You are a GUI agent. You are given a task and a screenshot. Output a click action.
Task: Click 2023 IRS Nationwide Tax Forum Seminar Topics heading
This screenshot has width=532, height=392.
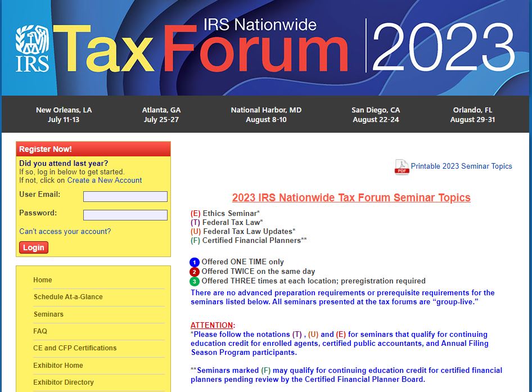click(351, 197)
